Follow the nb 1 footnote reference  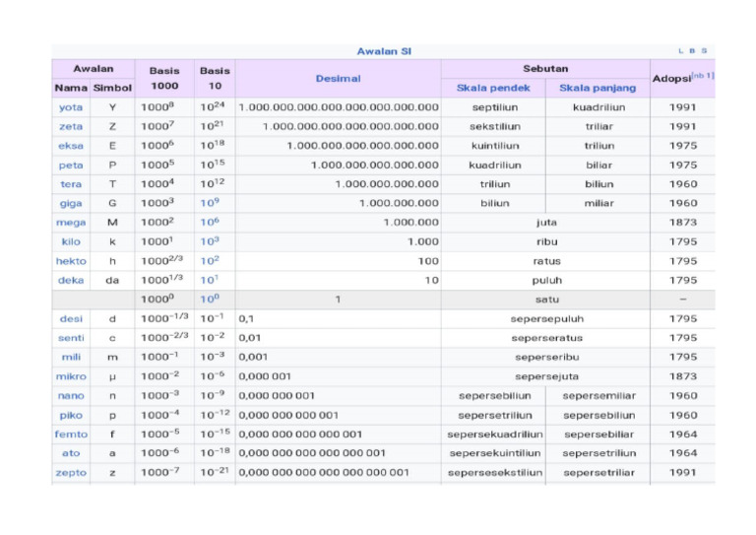703,75
